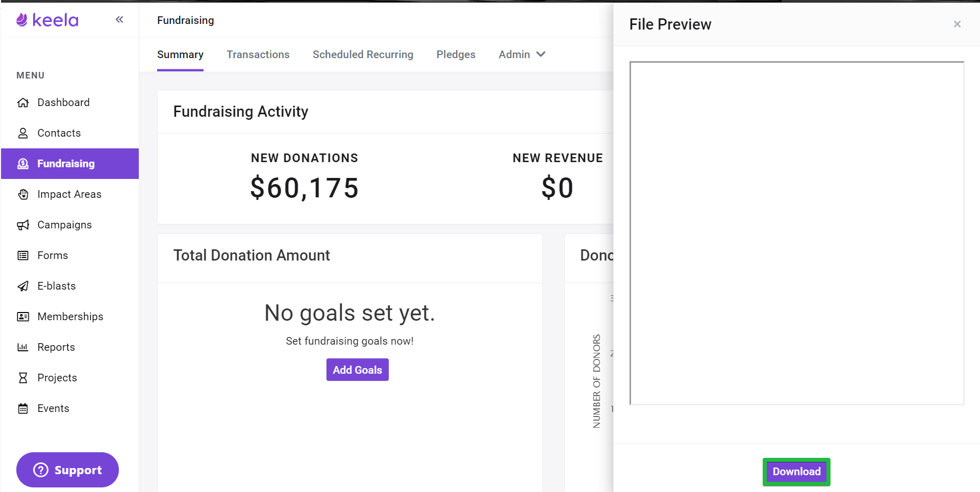980x492 pixels.
Task: Switch to the Summary tab
Action: [180, 55]
